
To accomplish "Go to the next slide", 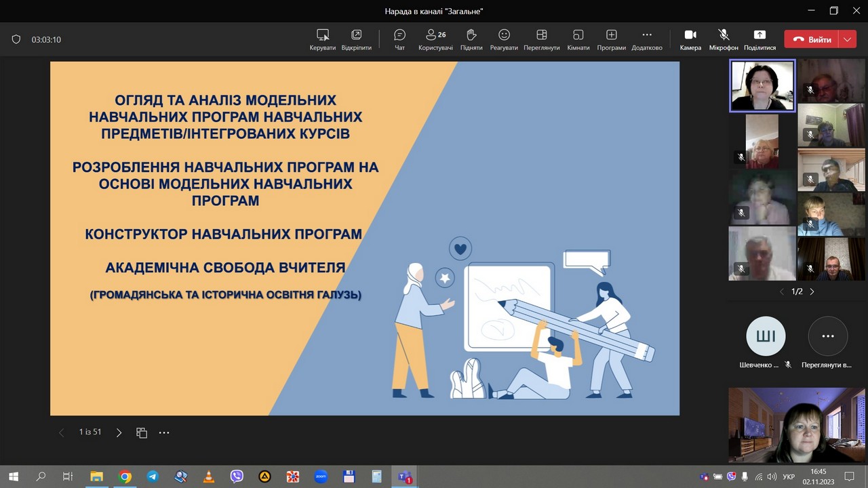I will (x=119, y=432).
